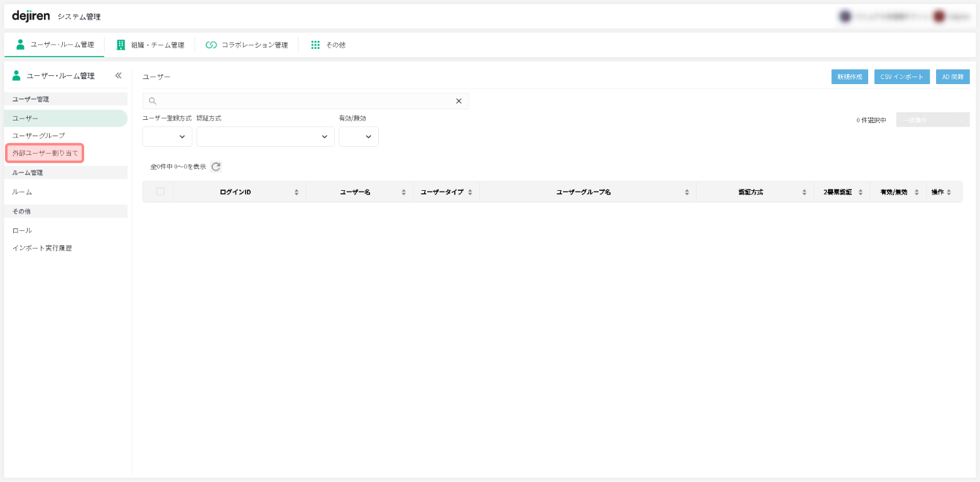Open the コラボレーション管理 tab
The image size is (980, 482).
coord(247,45)
